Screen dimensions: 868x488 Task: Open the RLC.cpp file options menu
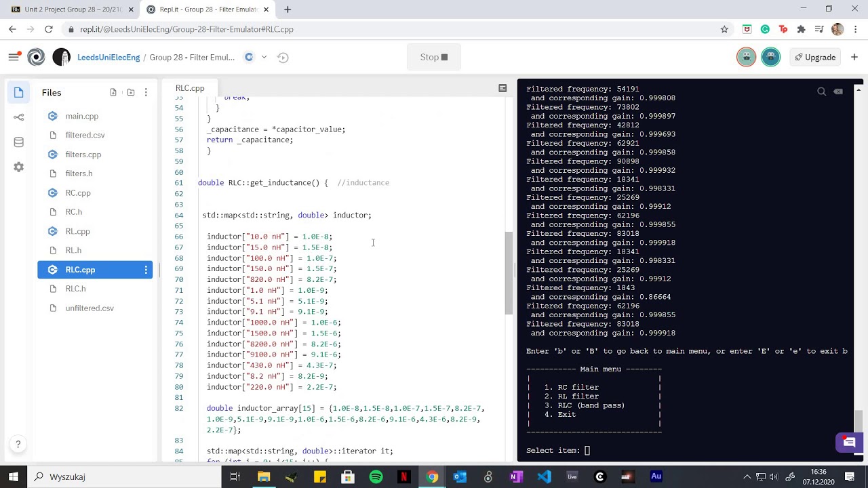point(146,270)
